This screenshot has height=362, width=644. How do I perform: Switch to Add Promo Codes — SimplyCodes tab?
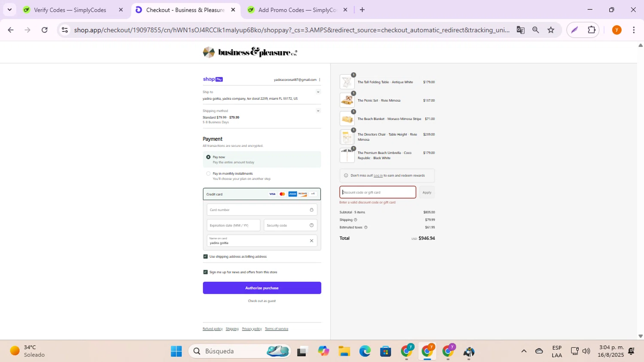[298, 10]
